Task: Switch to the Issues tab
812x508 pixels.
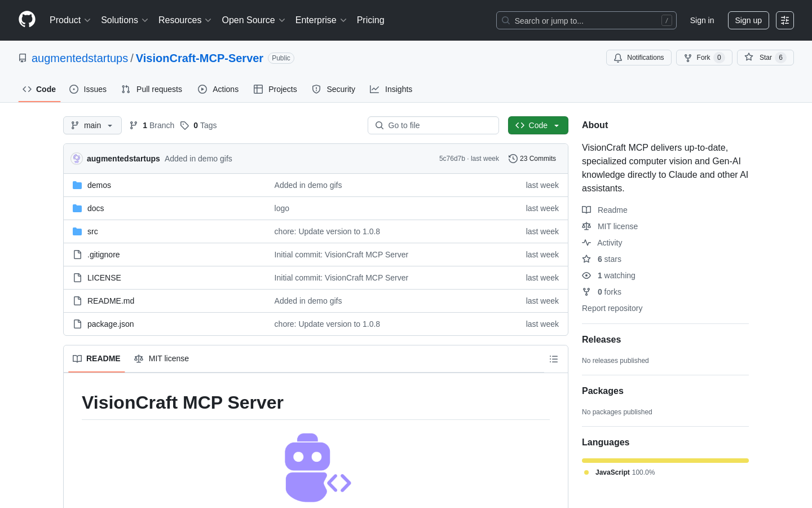Action: [88, 89]
